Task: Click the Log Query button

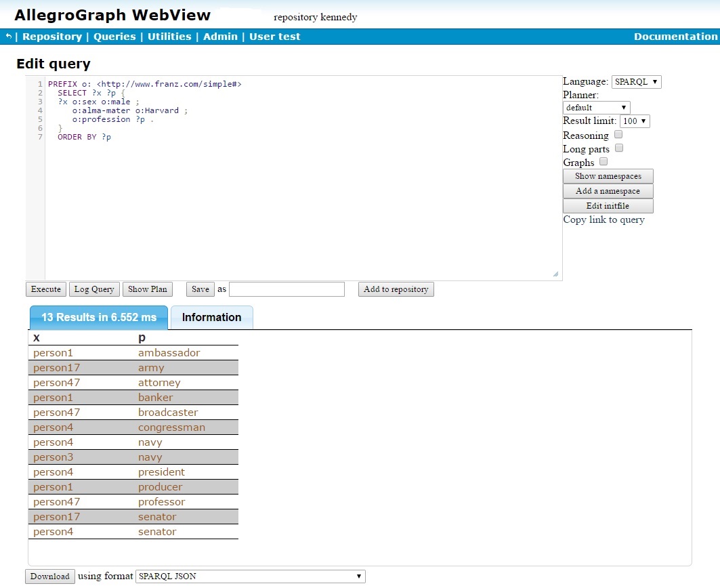Action: click(x=94, y=289)
